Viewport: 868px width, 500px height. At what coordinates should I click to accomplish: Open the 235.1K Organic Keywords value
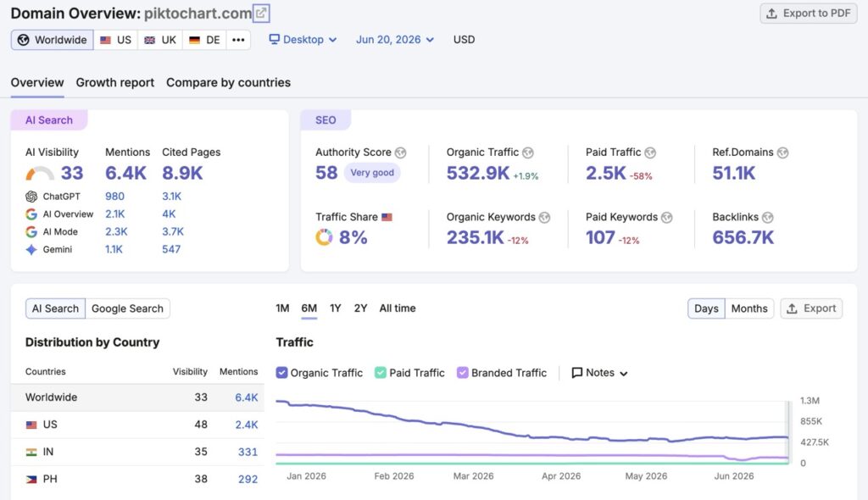point(475,237)
